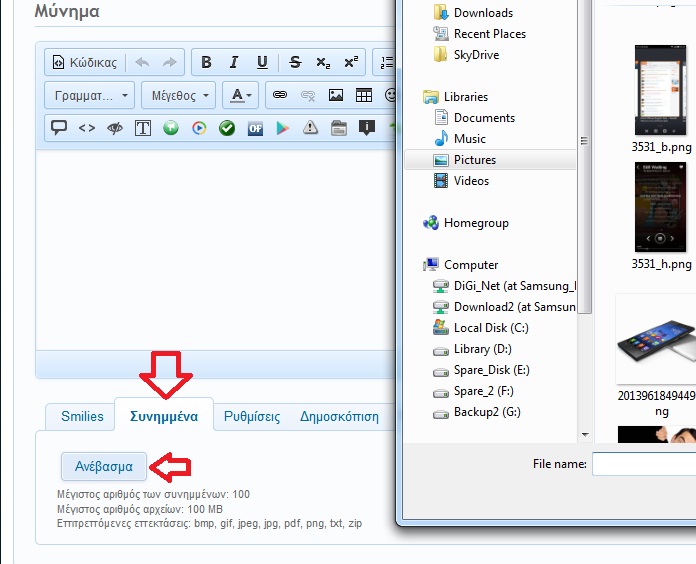This screenshot has width=696, height=564.
Task: Select Homegroup in the navigation pane
Action: [466, 223]
